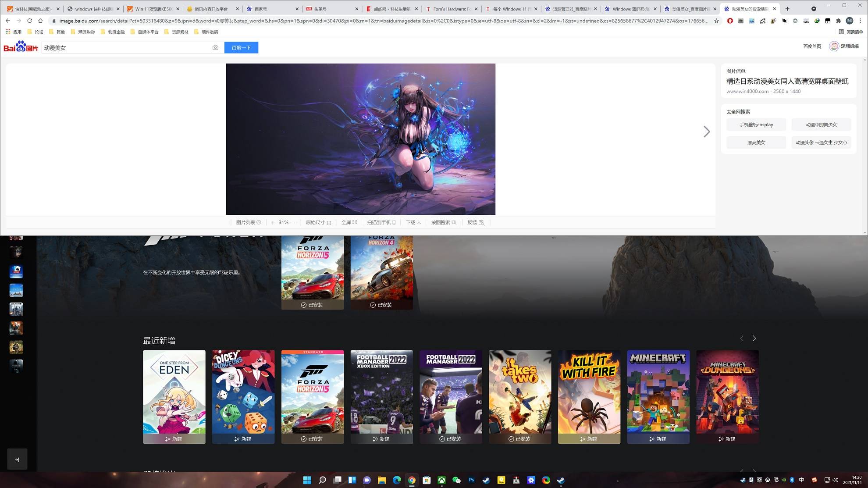
Task: Enter 全屏 fullscreen mode
Action: tap(349, 222)
